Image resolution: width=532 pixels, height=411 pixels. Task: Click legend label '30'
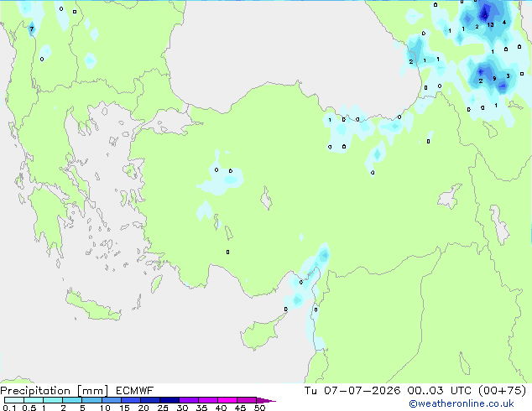coord(182,408)
